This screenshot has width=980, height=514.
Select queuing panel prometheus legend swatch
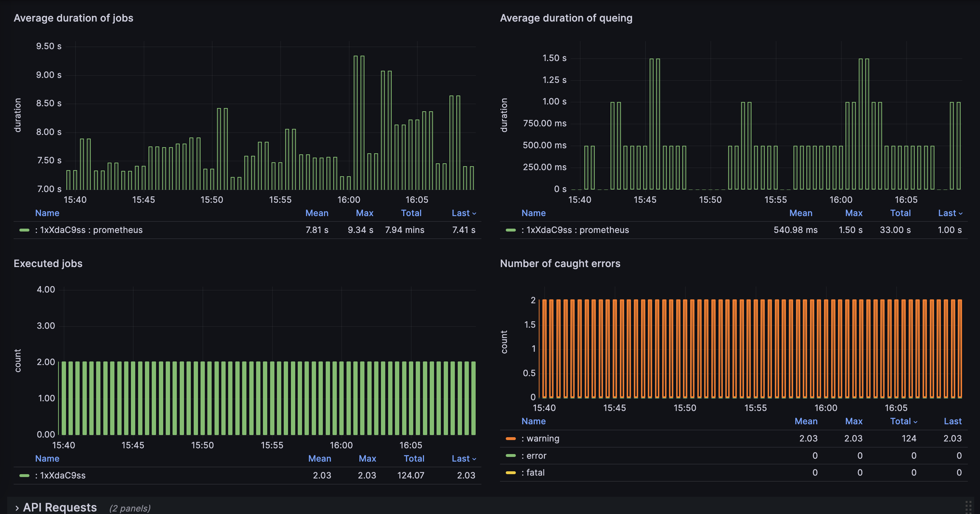click(510, 230)
